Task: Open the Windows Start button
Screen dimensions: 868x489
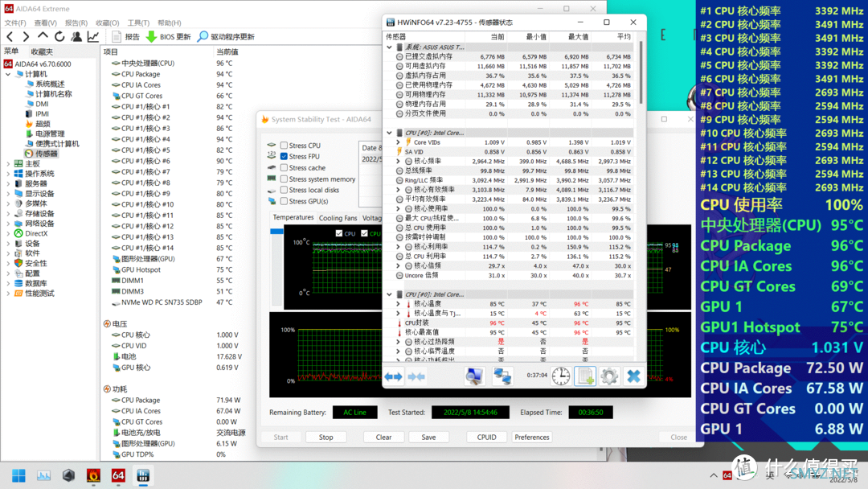Action: (18, 475)
